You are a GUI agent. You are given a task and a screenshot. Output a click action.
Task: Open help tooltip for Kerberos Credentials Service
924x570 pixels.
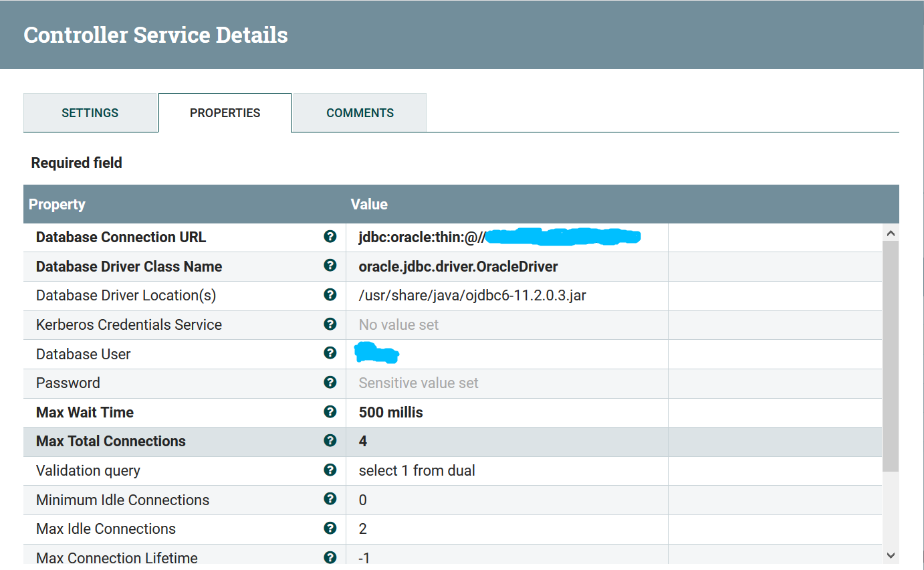point(330,324)
